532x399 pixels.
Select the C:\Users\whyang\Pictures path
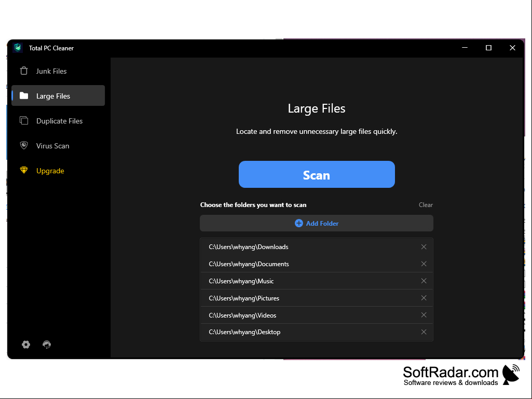point(244,298)
